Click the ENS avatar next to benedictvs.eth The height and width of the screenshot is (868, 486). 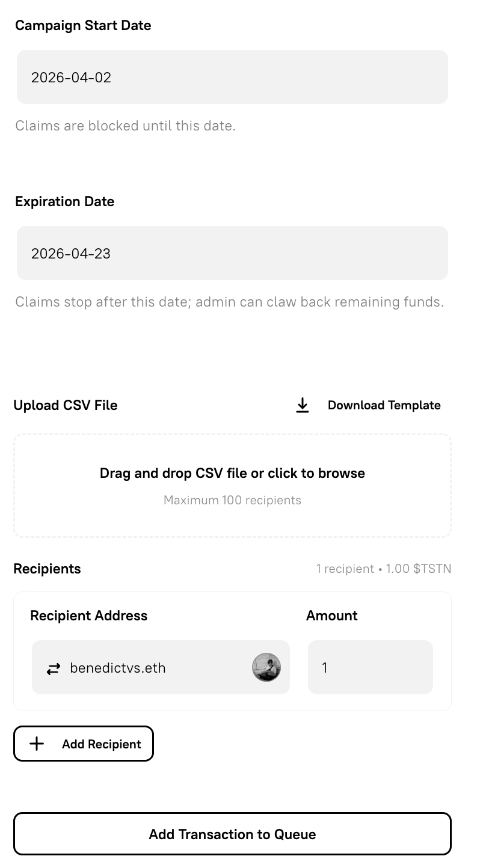coord(266,667)
